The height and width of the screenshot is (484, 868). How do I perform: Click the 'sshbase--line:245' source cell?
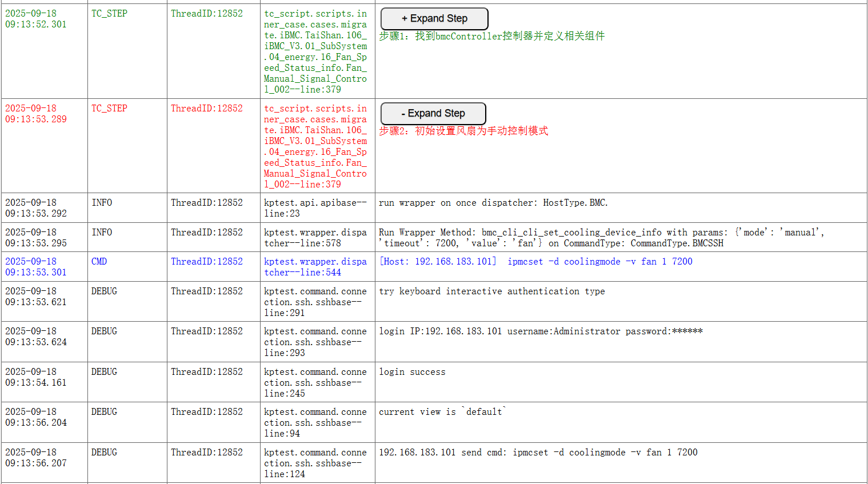[315, 382]
